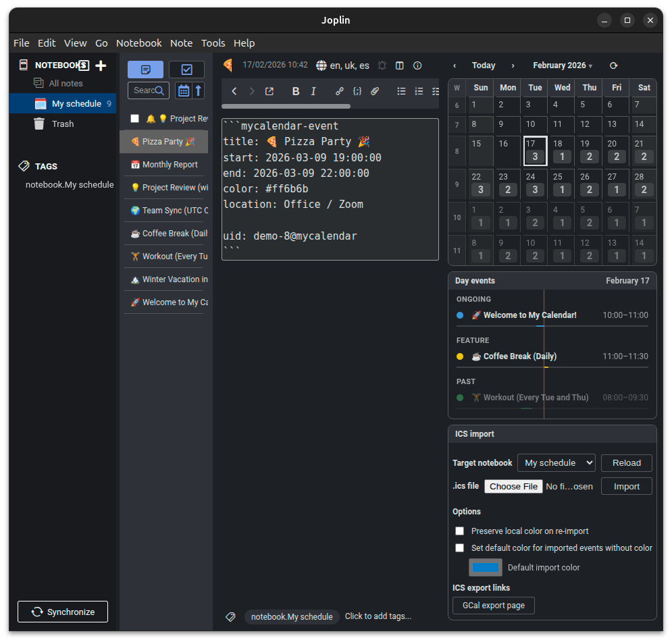Open the sort notes by date calendar icon
The width and height of the screenshot is (672, 642).
(x=184, y=90)
